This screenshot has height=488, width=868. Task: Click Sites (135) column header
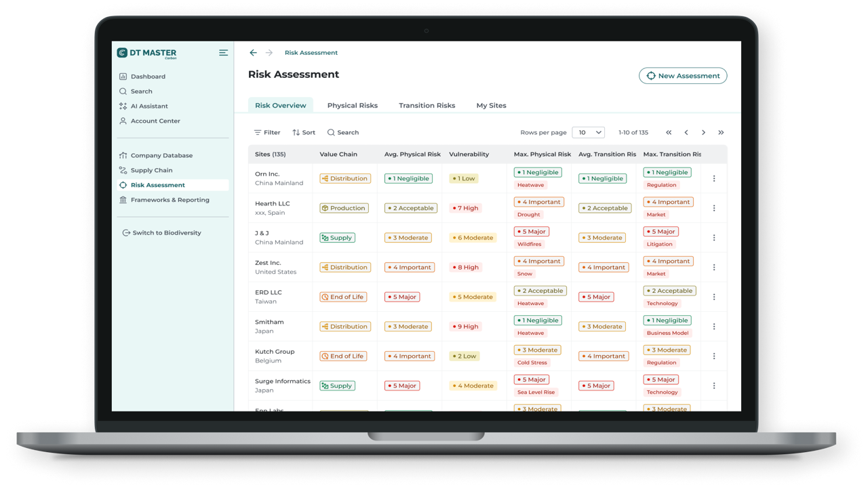pos(270,155)
